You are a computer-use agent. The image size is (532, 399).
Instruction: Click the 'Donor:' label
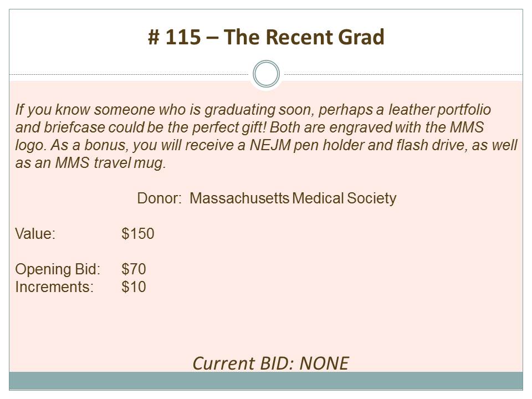point(160,198)
